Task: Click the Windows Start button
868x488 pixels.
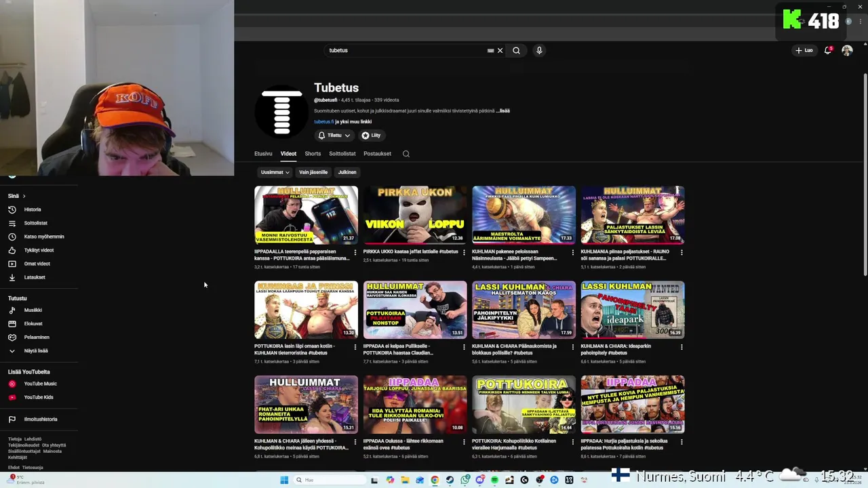Action: 284,480
